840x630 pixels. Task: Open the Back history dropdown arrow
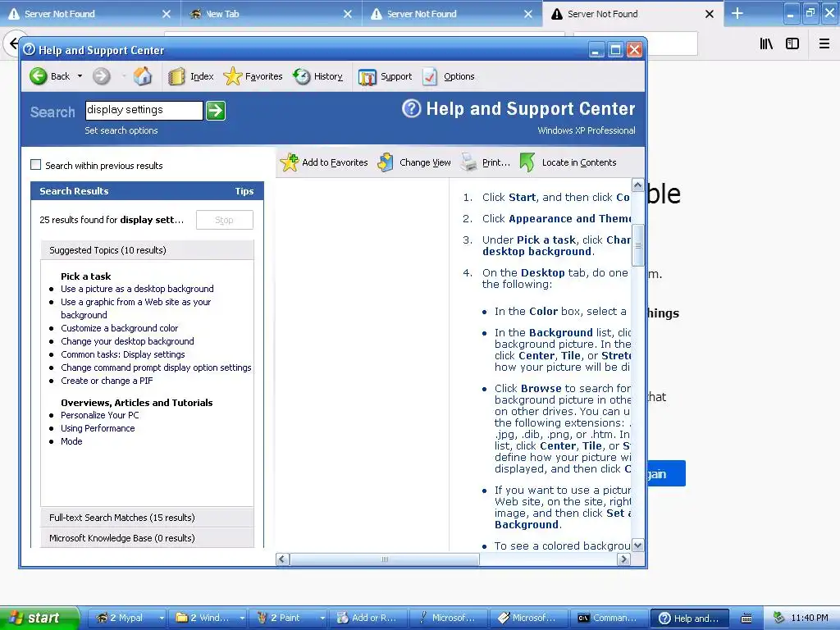coord(80,76)
